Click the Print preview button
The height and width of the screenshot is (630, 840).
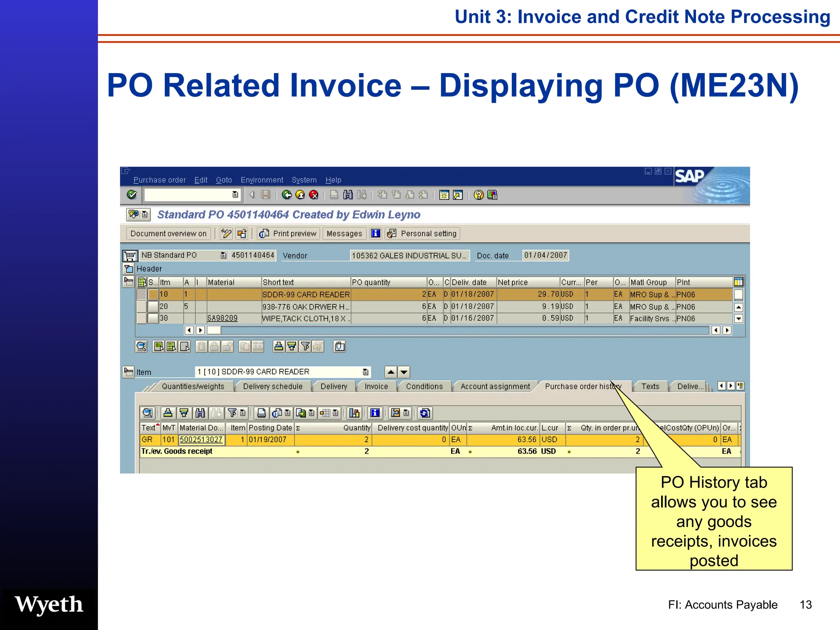click(289, 233)
